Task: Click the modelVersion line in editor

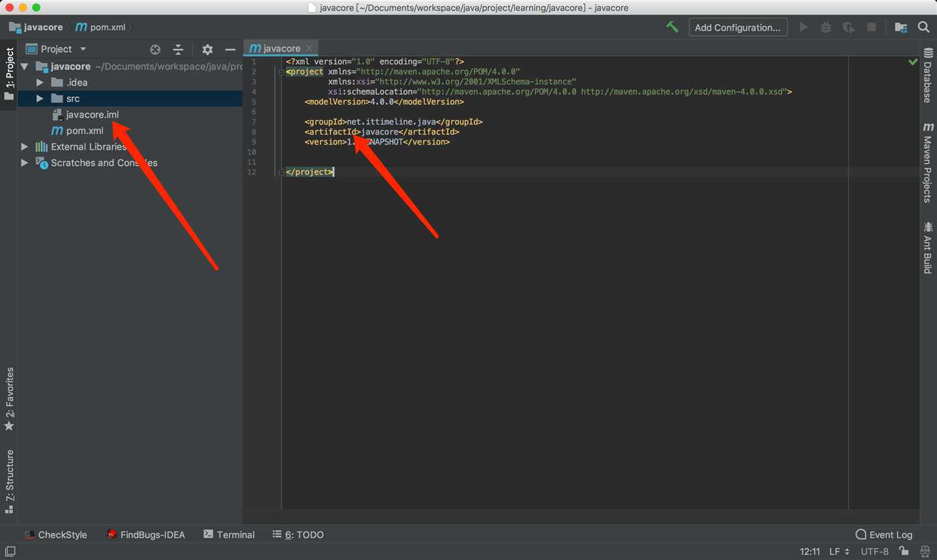Action: click(384, 102)
